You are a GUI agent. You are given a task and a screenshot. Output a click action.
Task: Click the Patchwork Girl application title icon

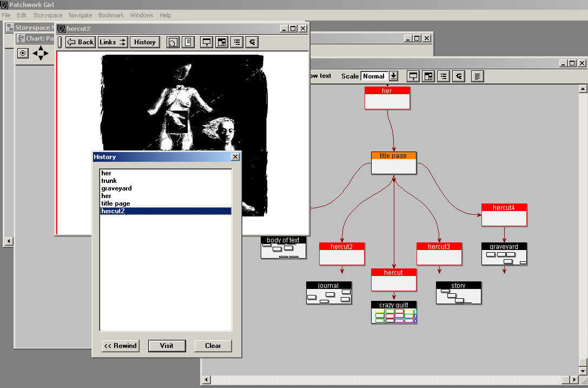click(4, 4)
